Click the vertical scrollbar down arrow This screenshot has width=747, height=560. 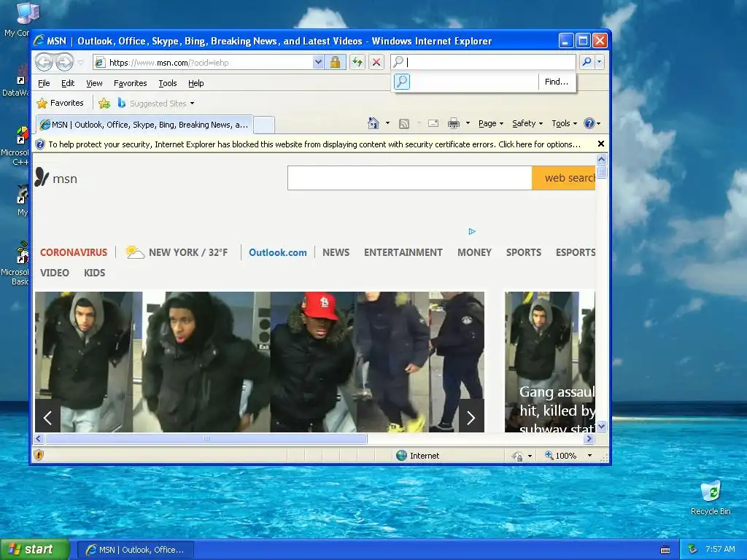click(601, 426)
